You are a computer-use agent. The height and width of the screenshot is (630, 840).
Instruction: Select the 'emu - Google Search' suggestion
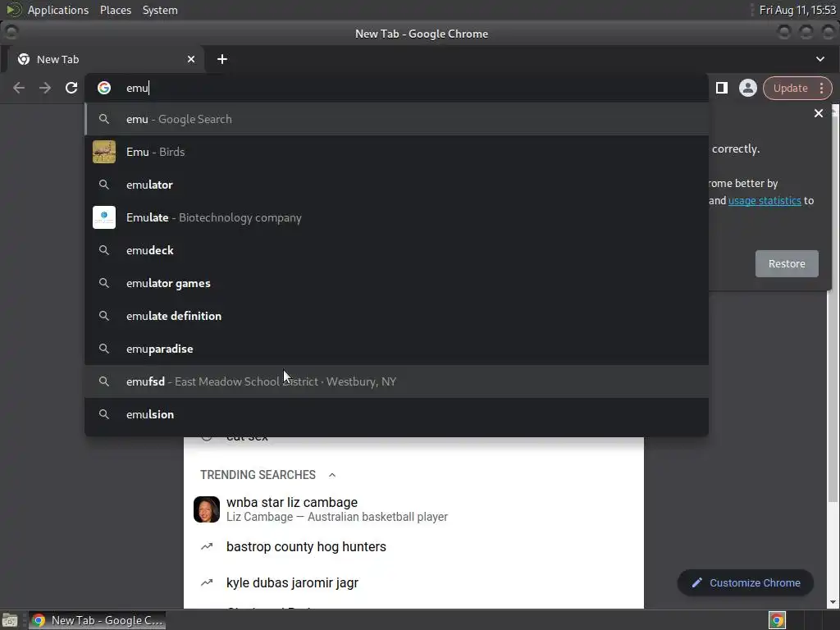pyautogui.click(x=396, y=119)
